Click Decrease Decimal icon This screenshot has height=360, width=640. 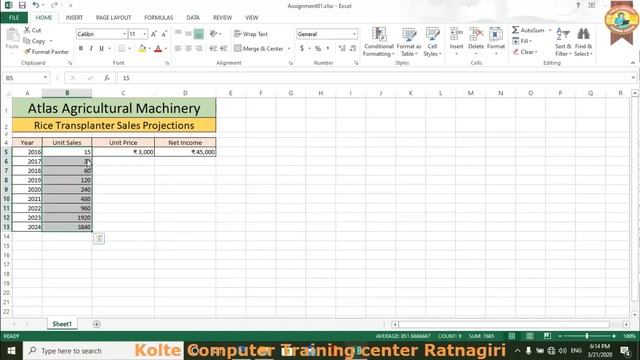pyautogui.click(x=353, y=49)
